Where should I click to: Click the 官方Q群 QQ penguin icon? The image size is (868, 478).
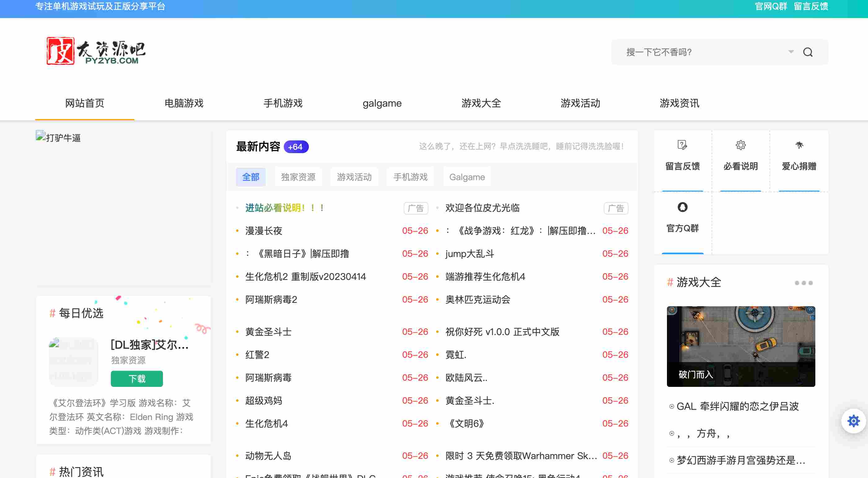(x=682, y=207)
